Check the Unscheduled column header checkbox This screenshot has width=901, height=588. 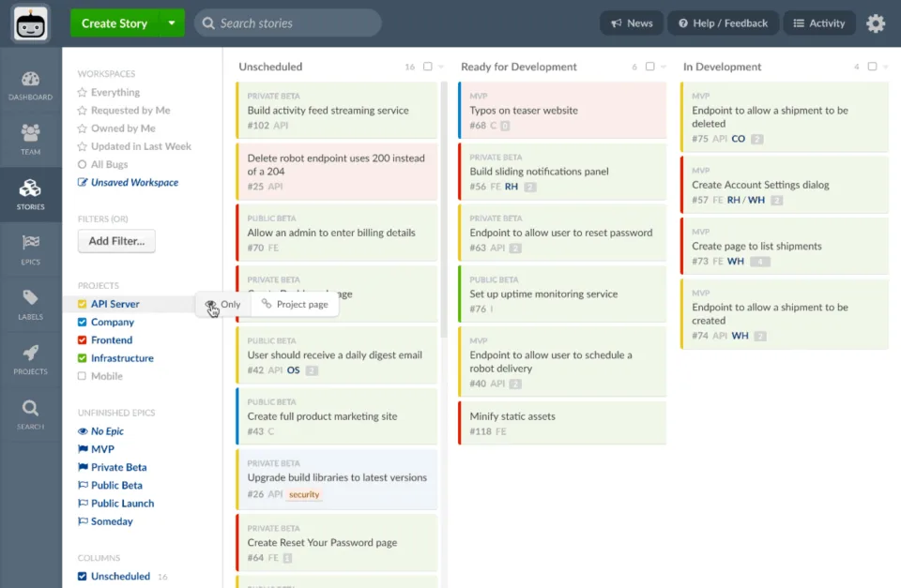tap(428, 67)
